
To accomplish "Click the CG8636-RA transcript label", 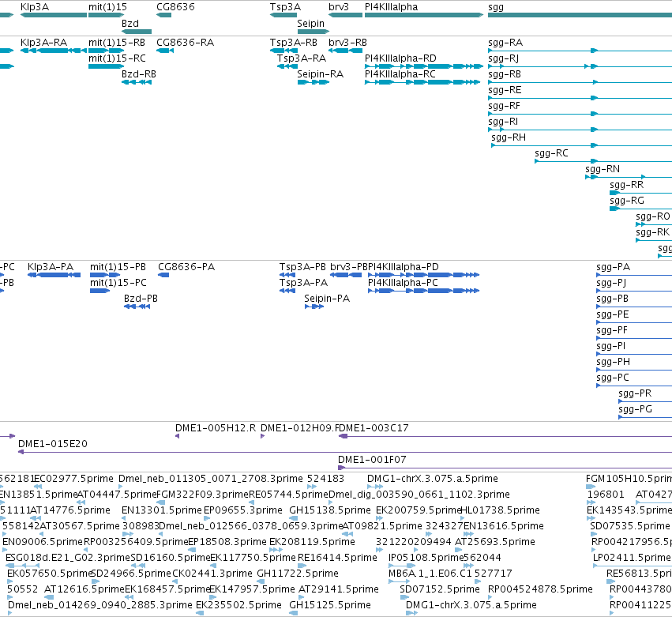I will point(185,43).
